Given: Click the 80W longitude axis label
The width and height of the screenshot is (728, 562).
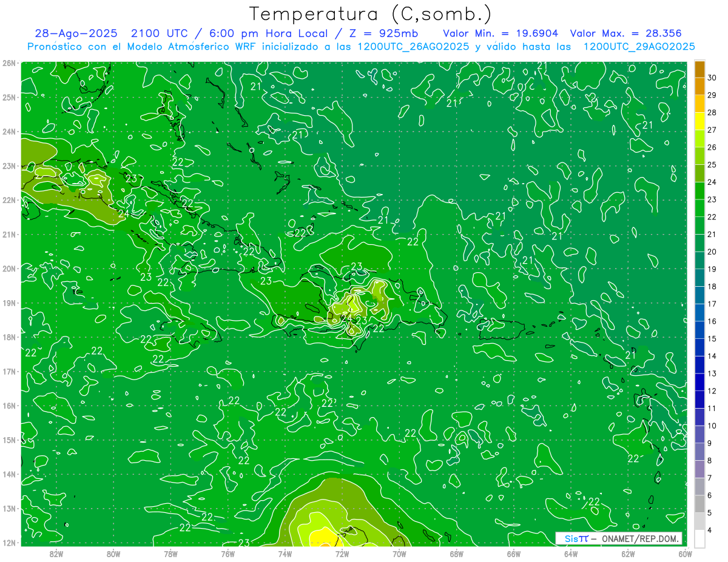Looking at the screenshot, I should (x=113, y=554).
